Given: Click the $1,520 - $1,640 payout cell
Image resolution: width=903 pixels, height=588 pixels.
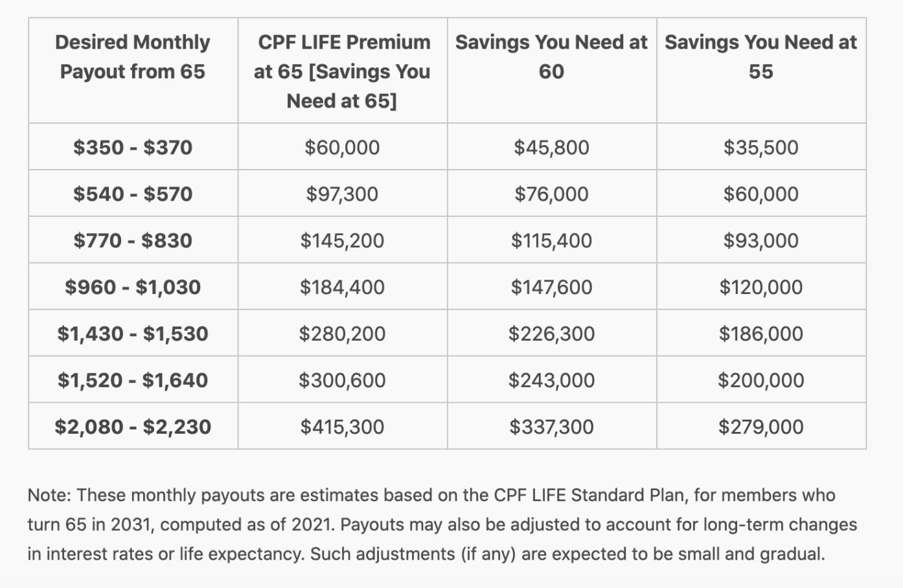Looking at the screenshot, I should coord(133,380).
